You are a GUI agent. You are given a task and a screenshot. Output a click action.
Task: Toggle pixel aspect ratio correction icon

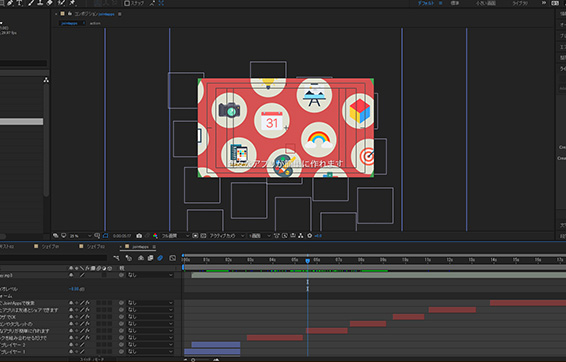[x=277, y=236]
